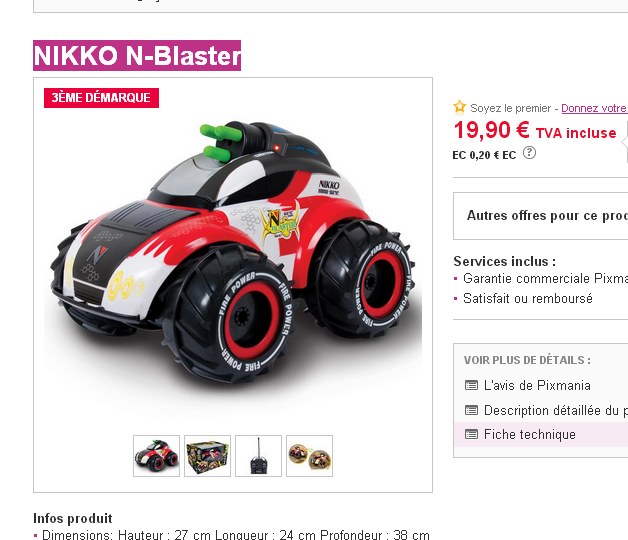The height and width of the screenshot is (540, 628).
Task: Click the 3ÈME DÉMARQUE red badge
Action: click(101, 98)
